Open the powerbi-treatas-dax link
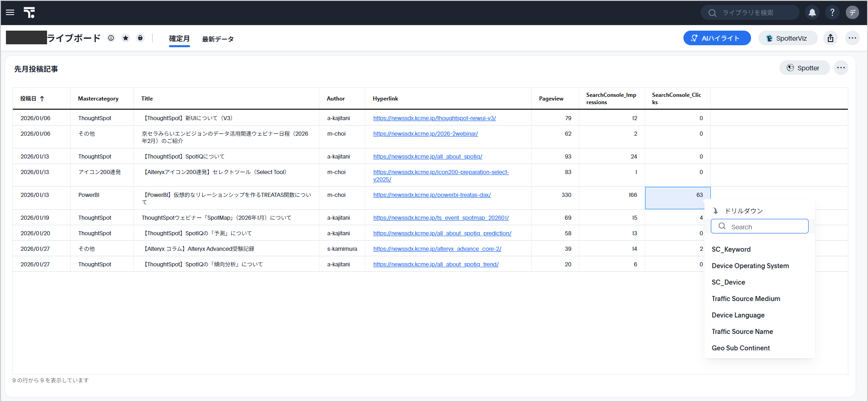This screenshot has height=402, width=868. (x=432, y=195)
